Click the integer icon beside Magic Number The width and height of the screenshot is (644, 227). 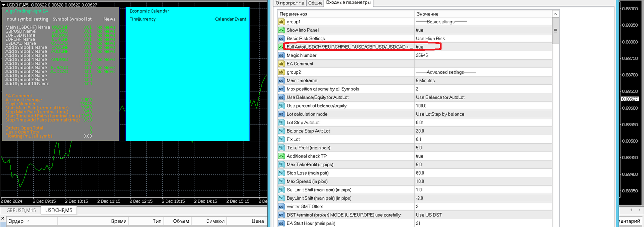coord(281,55)
